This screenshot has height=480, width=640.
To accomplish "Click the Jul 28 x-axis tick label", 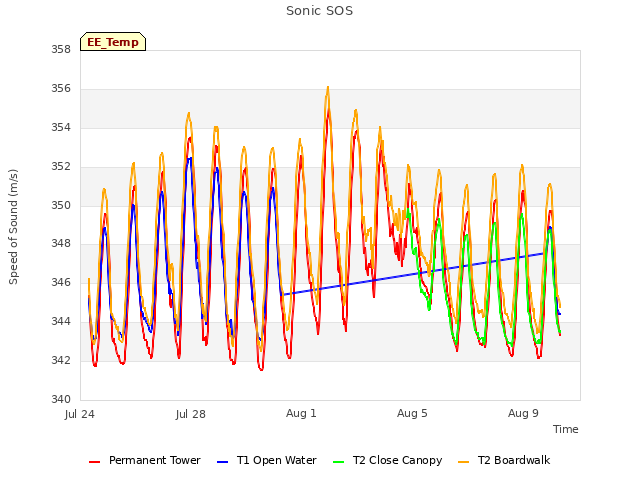I will coord(191,414).
